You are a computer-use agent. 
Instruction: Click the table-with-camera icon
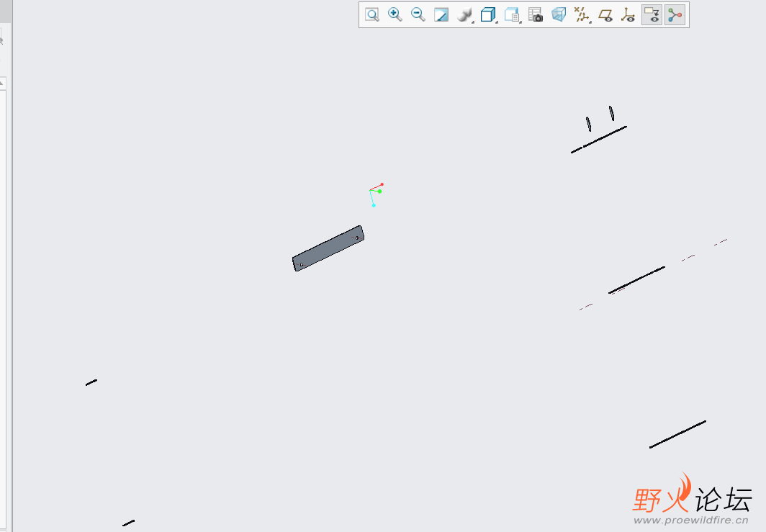[x=536, y=14]
